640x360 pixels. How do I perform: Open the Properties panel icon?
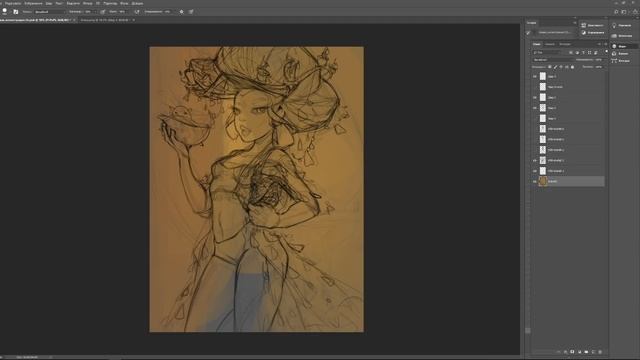(584, 25)
